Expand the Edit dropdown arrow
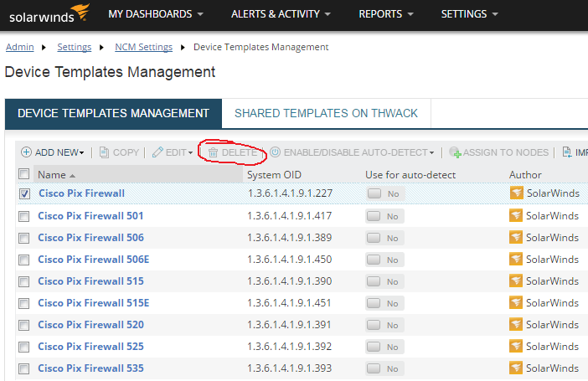The width and height of the screenshot is (588, 381). pyautogui.click(x=190, y=152)
